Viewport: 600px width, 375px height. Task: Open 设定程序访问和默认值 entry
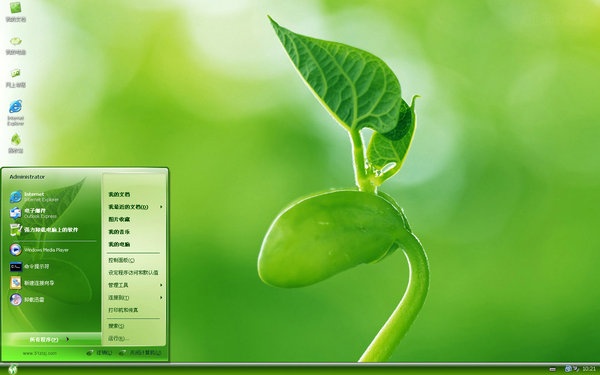133,272
